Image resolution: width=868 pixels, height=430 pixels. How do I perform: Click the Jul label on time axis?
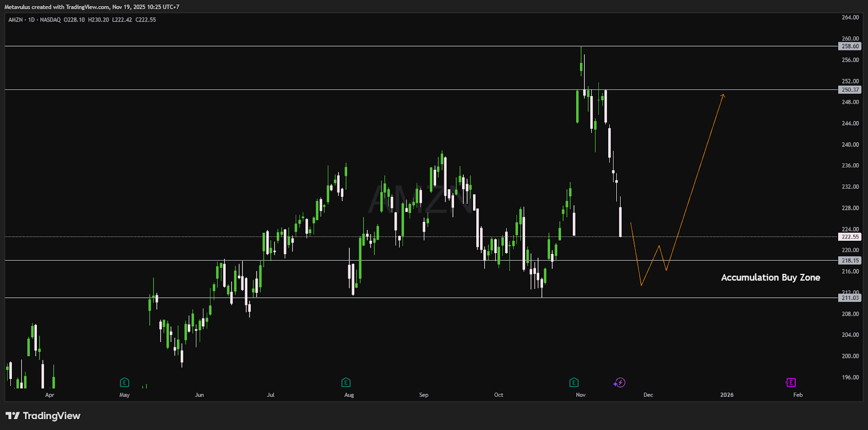[x=271, y=395]
